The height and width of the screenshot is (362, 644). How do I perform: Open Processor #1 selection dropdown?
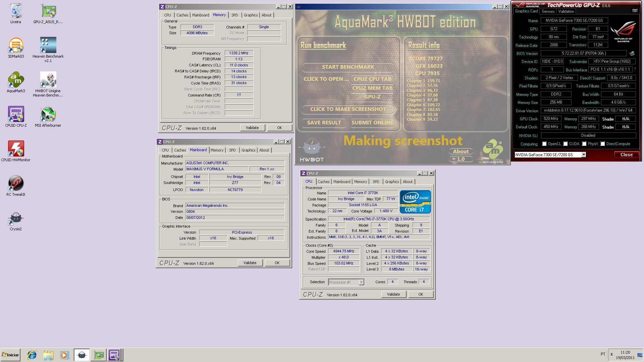tap(361, 282)
